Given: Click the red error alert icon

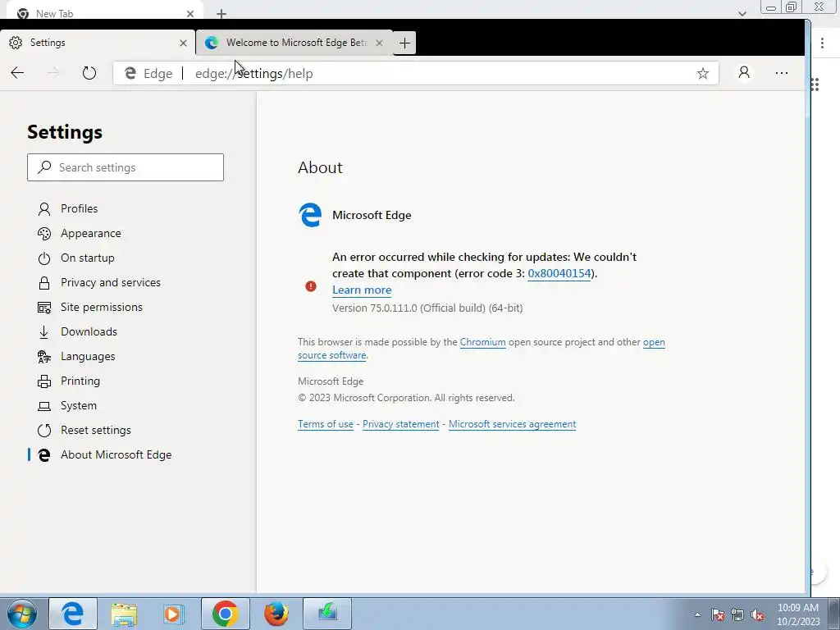Looking at the screenshot, I should (311, 286).
